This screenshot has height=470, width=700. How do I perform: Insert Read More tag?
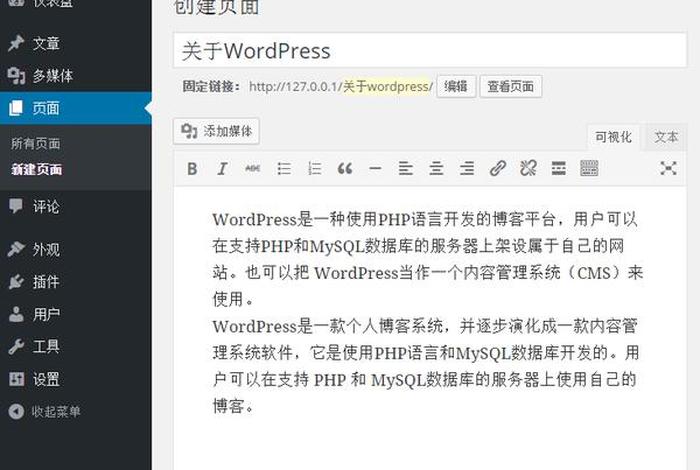click(558, 169)
